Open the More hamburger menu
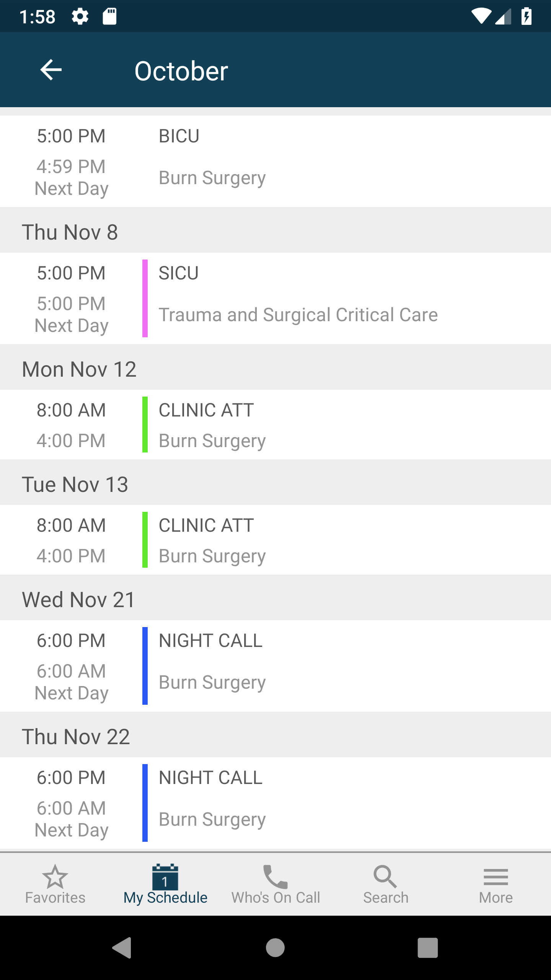The height and width of the screenshot is (980, 551). 496,877
